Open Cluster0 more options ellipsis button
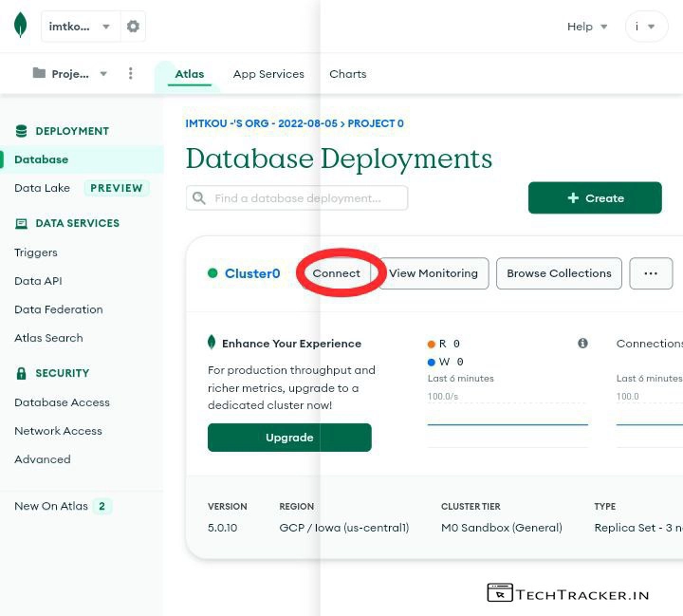Viewport: 683px width, 616px height. [651, 273]
